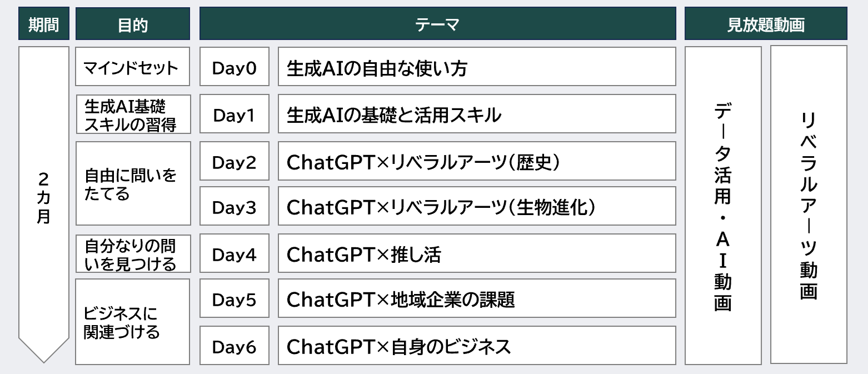Select the 自由に問いをたてる box
The height and width of the screenshot is (374, 868).
pyautogui.click(x=132, y=183)
